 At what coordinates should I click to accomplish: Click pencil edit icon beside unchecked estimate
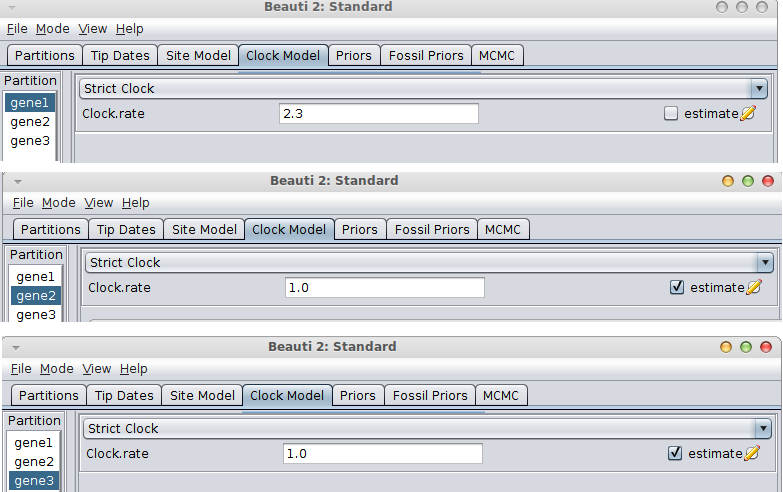point(748,113)
